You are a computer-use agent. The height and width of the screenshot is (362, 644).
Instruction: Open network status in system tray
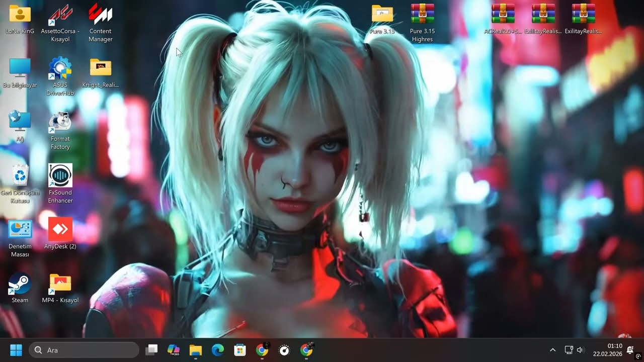[x=569, y=350]
